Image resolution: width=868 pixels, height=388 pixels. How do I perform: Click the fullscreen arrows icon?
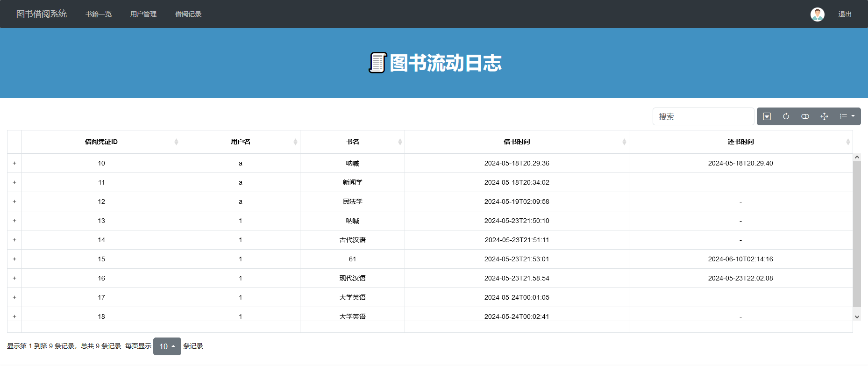(824, 116)
